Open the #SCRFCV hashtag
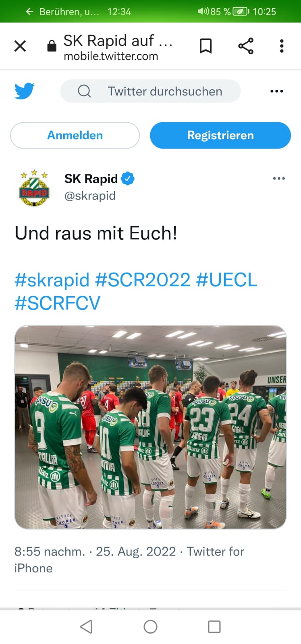This screenshot has width=301, height=644. 57,303
